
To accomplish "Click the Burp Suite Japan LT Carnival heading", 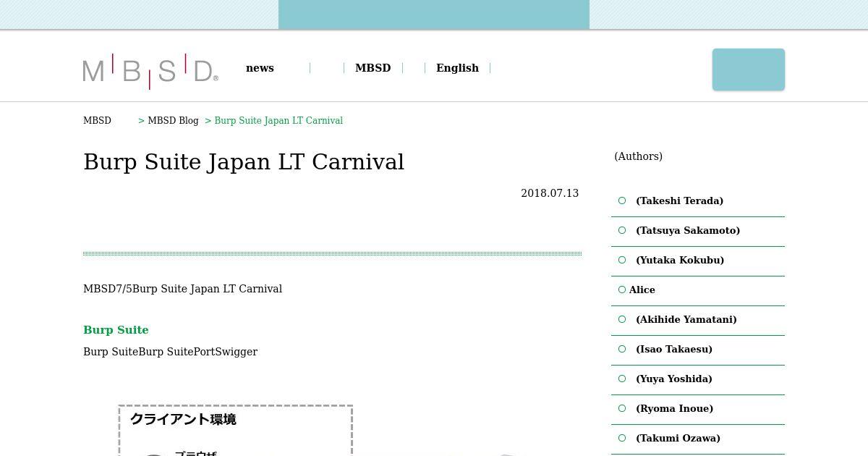I will click(244, 161).
